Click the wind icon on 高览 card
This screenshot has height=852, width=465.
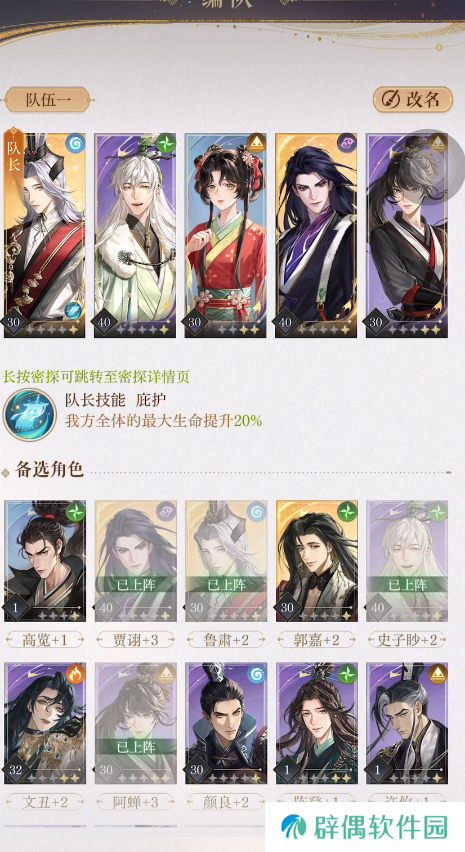(x=76, y=512)
